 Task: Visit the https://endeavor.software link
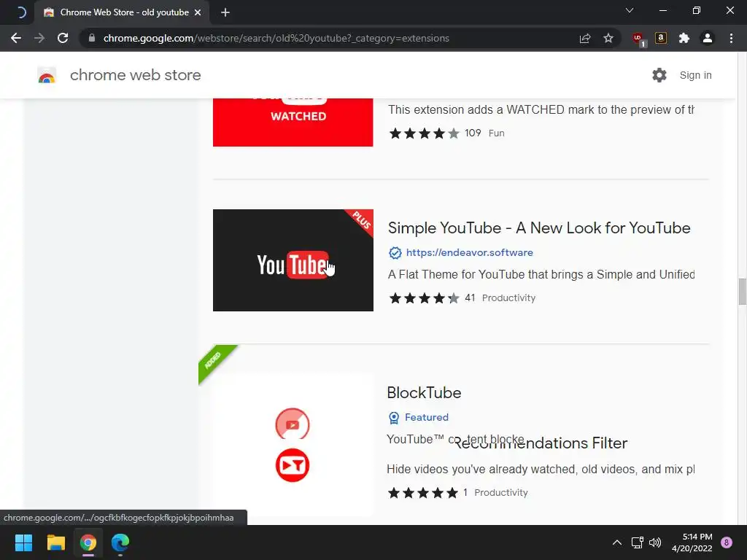[x=469, y=253]
